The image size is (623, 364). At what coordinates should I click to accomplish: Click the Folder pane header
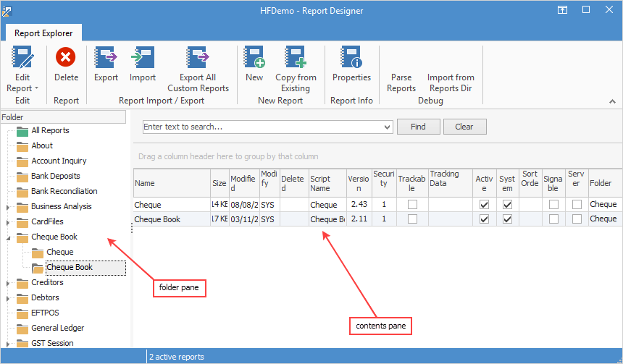coord(63,117)
